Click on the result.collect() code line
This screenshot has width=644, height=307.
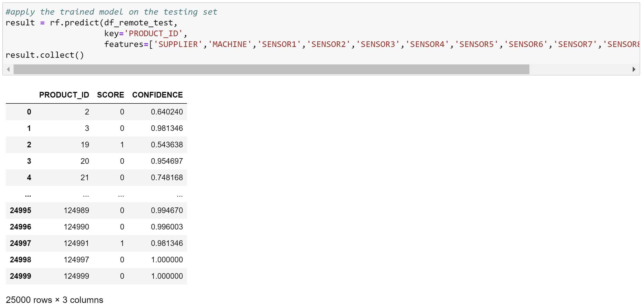tap(45, 55)
